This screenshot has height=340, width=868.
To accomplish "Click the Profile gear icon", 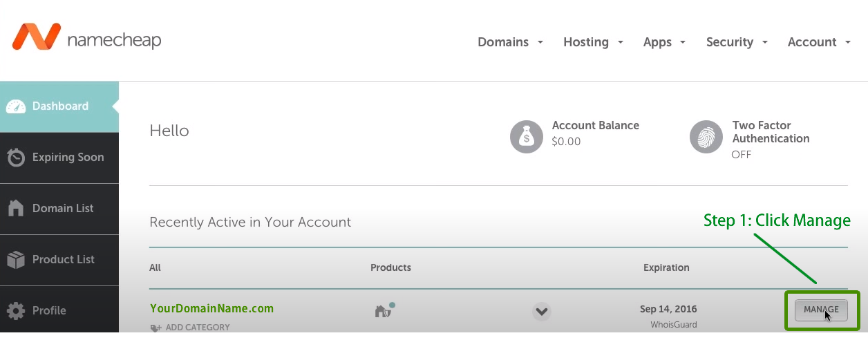I will tap(16, 311).
